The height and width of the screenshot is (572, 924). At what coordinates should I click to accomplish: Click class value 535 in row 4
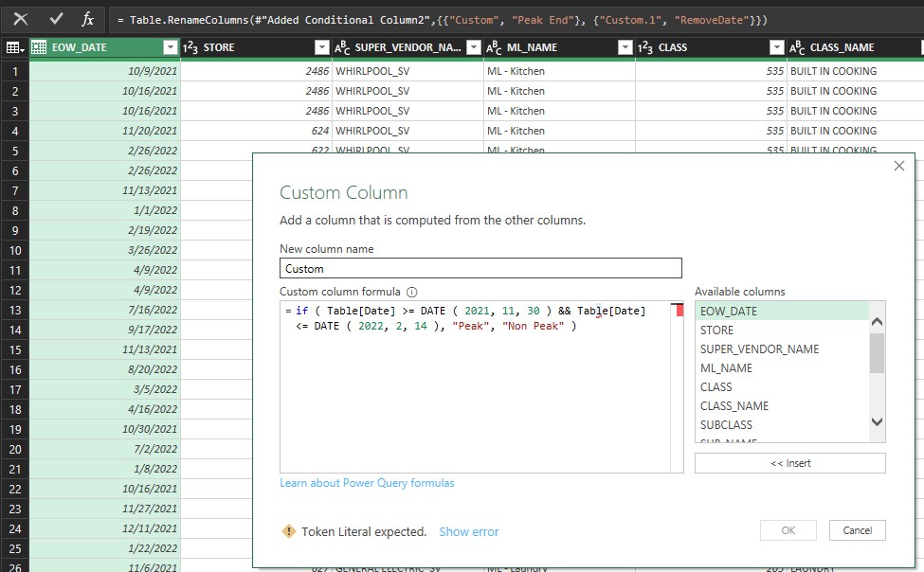click(712, 131)
